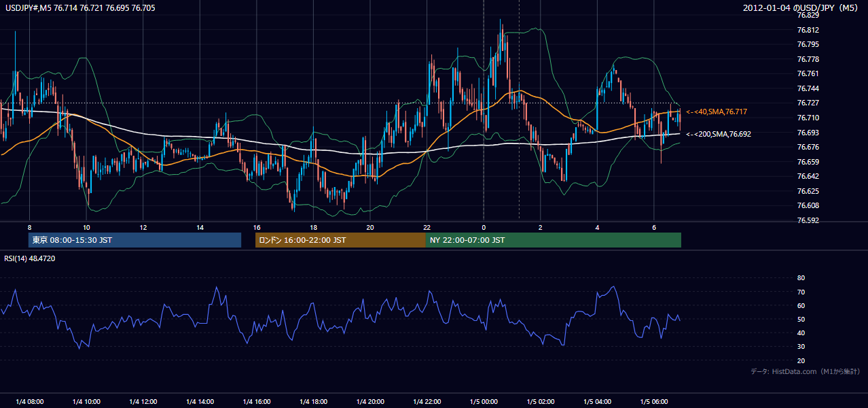Click RSI axis level 30

[x=801, y=347]
